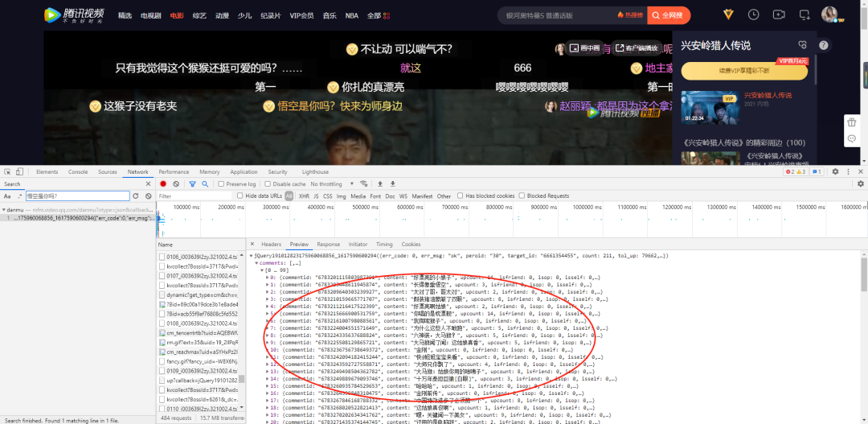Expand the 全部 all-categories menu
The image size is (868, 424).
pos(379,15)
